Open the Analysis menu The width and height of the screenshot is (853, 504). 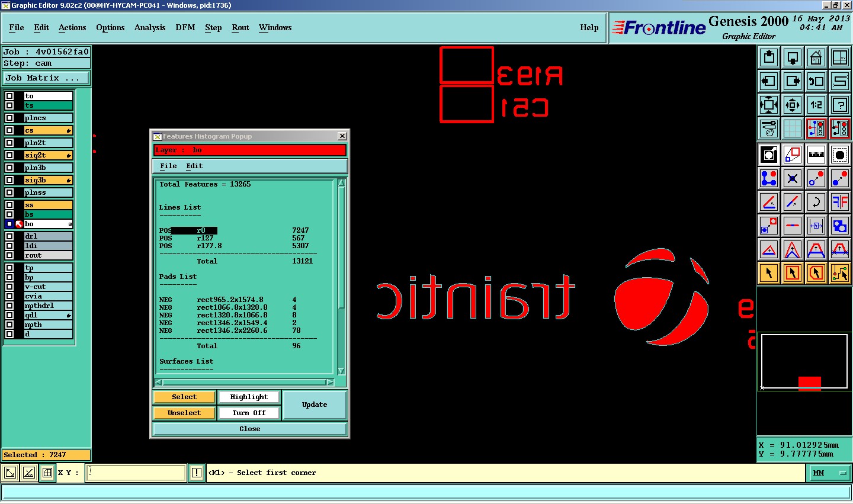[x=150, y=27]
